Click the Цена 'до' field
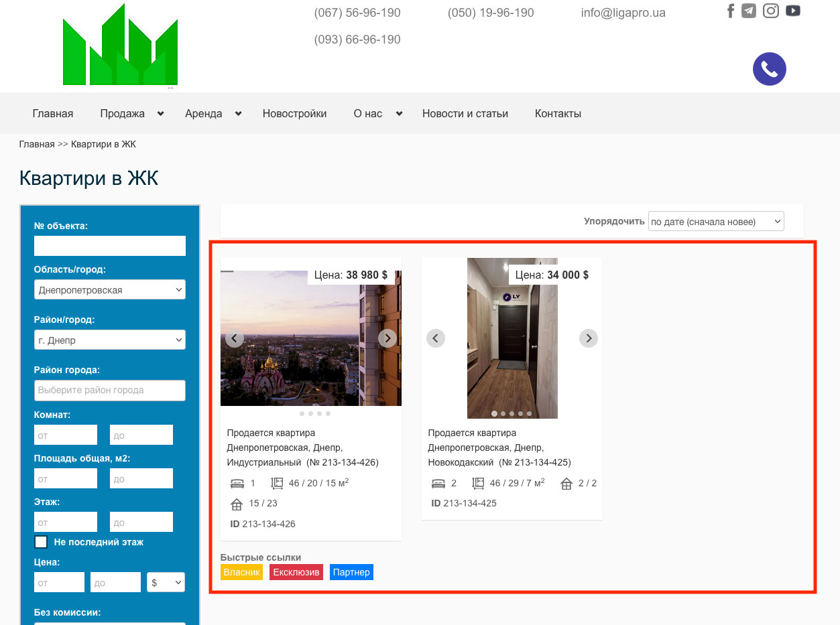 pyautogui.click(x=115, y=583)
